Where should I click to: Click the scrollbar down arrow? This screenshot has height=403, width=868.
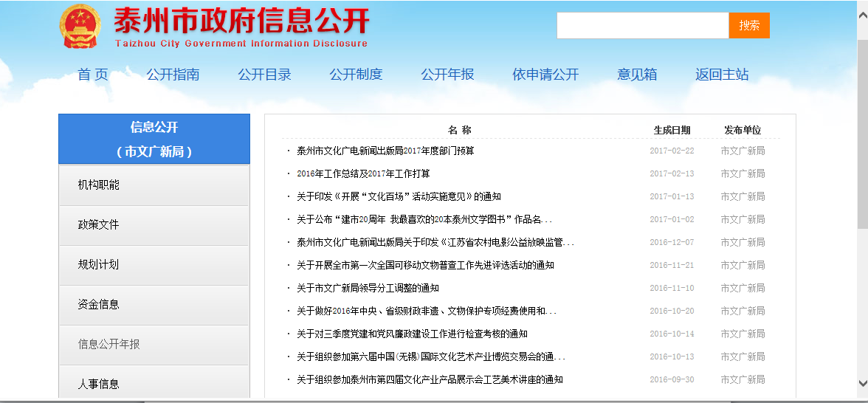tap(861, 382)
